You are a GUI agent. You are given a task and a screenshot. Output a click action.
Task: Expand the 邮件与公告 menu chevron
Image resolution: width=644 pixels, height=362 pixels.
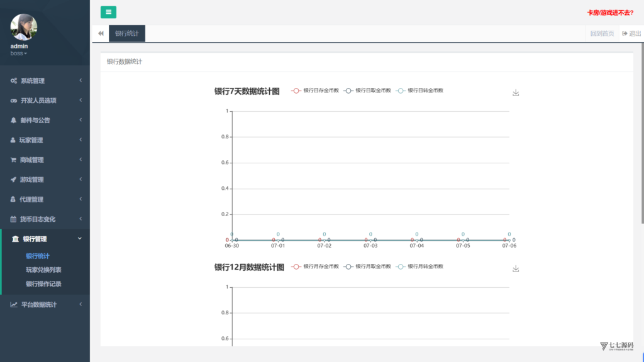[x=80, y=120]
